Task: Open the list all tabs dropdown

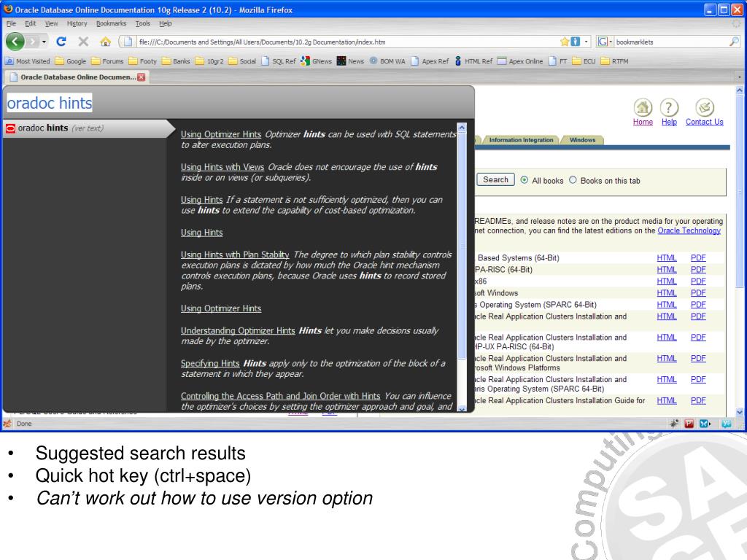Action: 740,77
